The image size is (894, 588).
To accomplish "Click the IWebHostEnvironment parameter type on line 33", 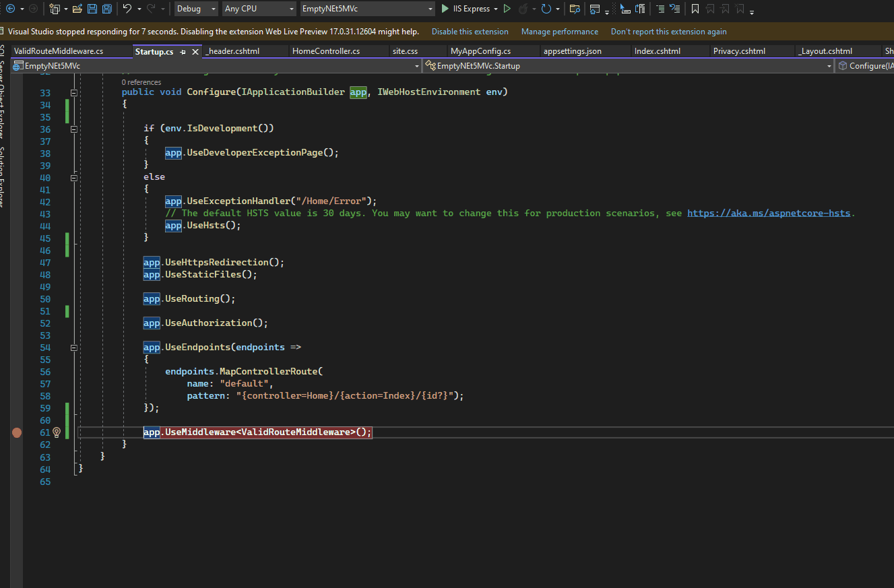I will 429,92.
